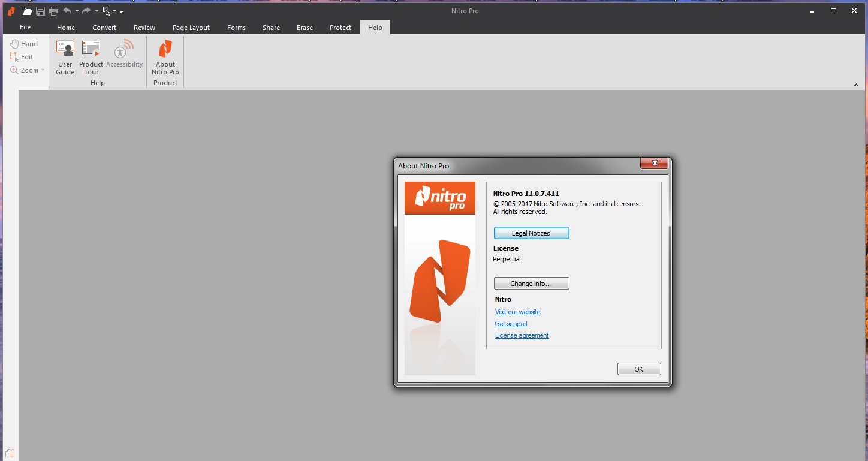
Task: Switch to the Edit tool
Action: (x=23, y=56)
